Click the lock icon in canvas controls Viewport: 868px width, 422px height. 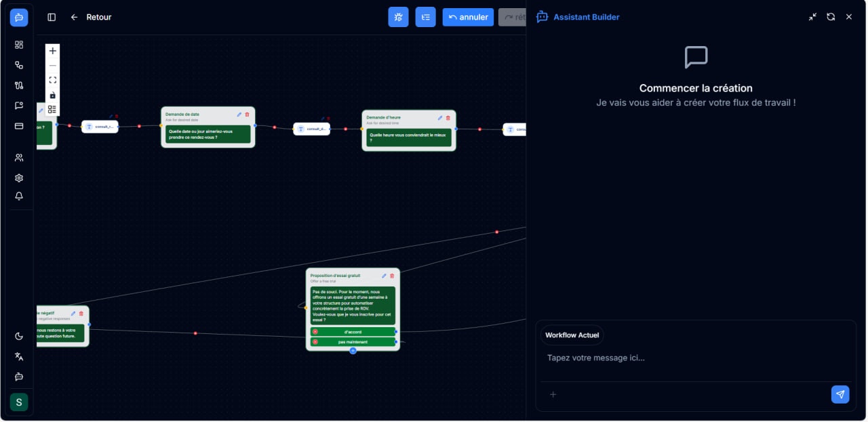click(x=52, y=95)
